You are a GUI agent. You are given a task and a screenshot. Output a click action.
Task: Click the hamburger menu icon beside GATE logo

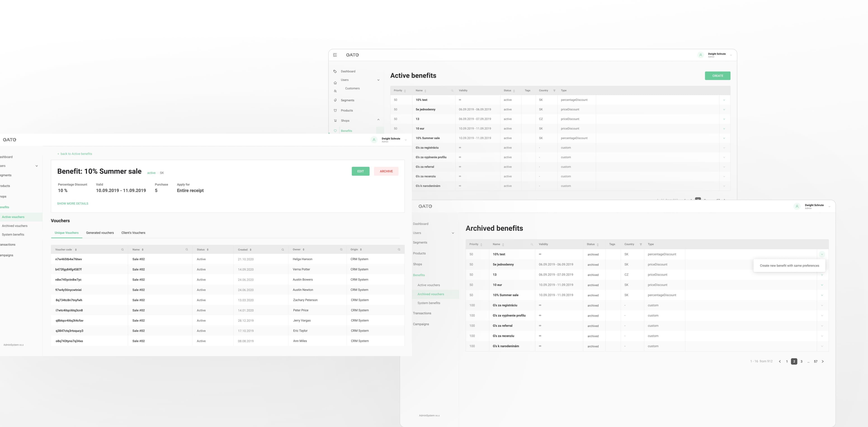coord(335,55)
